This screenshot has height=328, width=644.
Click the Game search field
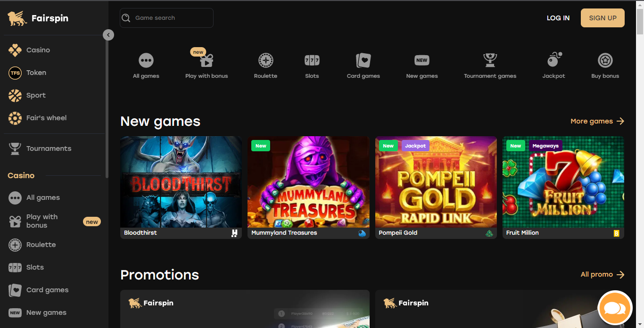(166, 18)
